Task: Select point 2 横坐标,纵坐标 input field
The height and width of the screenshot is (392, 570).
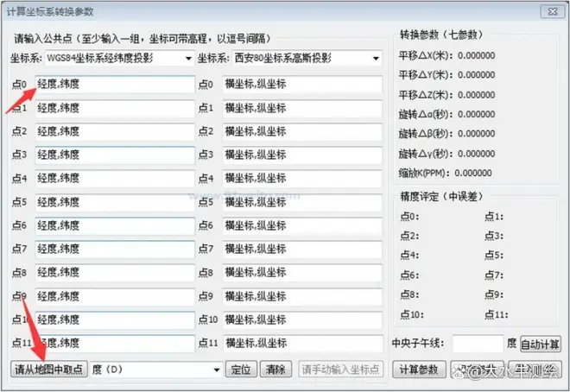Action: pos(301,131)
